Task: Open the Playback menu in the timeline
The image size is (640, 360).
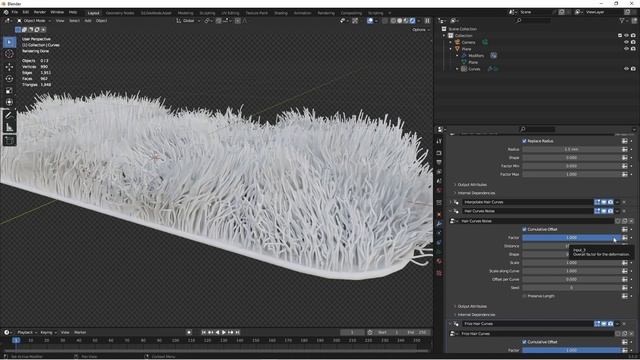Action: (x=27, y=332)
